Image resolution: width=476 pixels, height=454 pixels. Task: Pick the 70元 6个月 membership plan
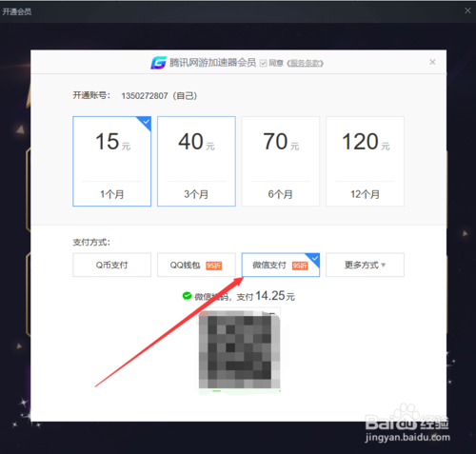click(x=281, y=161)
